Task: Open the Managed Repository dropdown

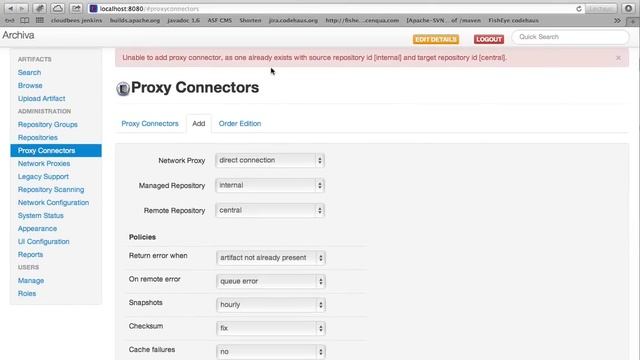Action: (270, 185)
